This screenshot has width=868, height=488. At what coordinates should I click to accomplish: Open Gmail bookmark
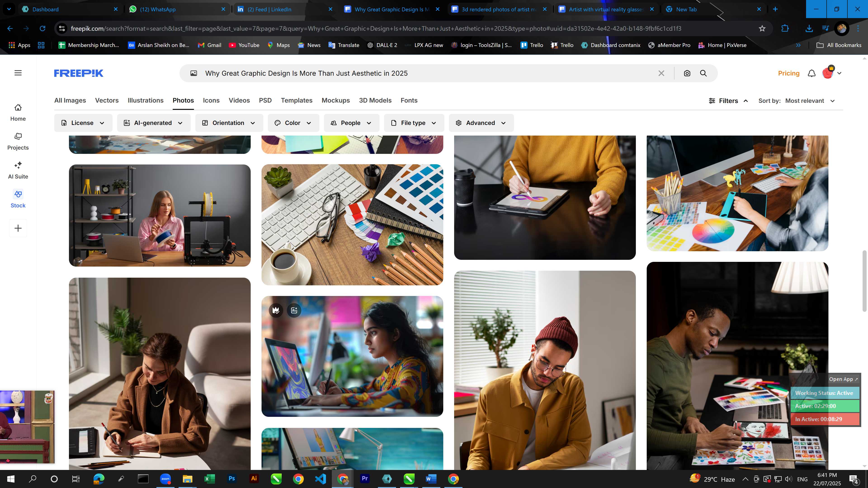(209, 45)
